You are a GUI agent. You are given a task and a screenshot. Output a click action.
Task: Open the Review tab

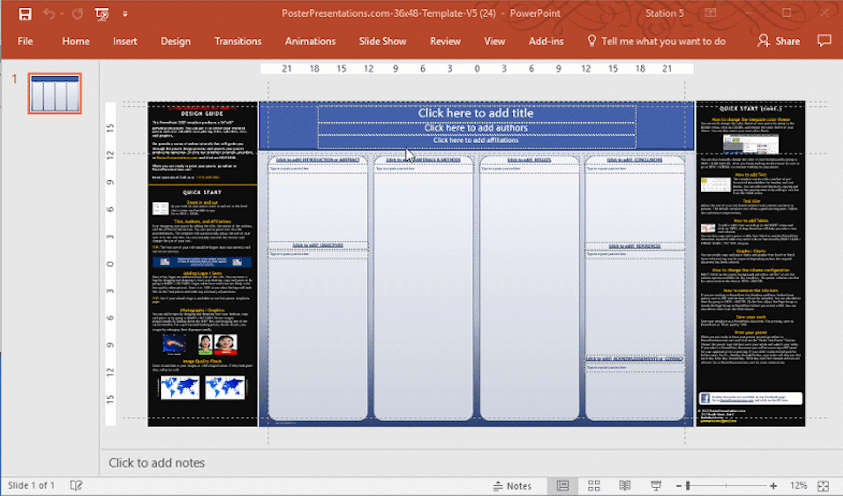point(445,41)
